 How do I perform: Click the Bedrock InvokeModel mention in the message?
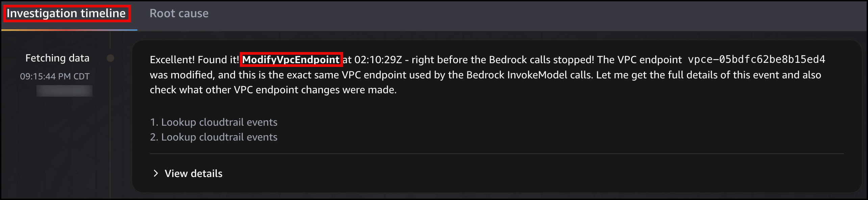517,75
